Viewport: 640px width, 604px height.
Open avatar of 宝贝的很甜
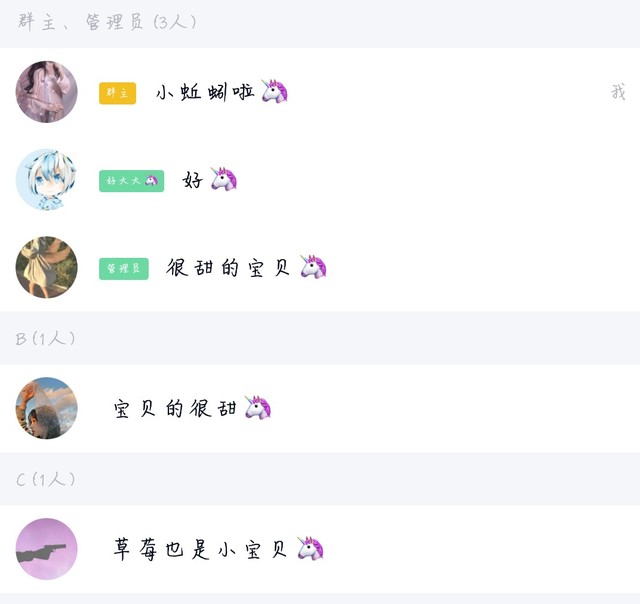pos(47,408)
